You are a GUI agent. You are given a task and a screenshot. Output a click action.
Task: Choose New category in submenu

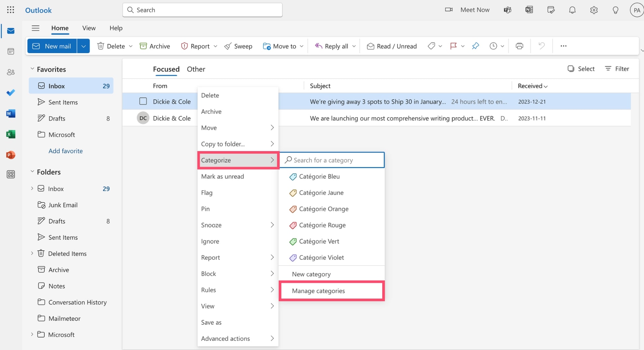tap(332, 274)
